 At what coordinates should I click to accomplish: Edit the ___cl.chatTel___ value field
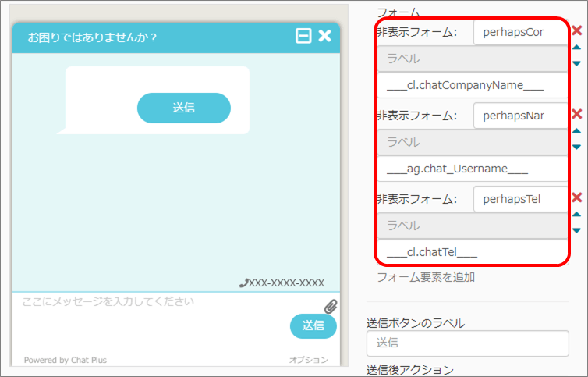(x=473, y=252)
